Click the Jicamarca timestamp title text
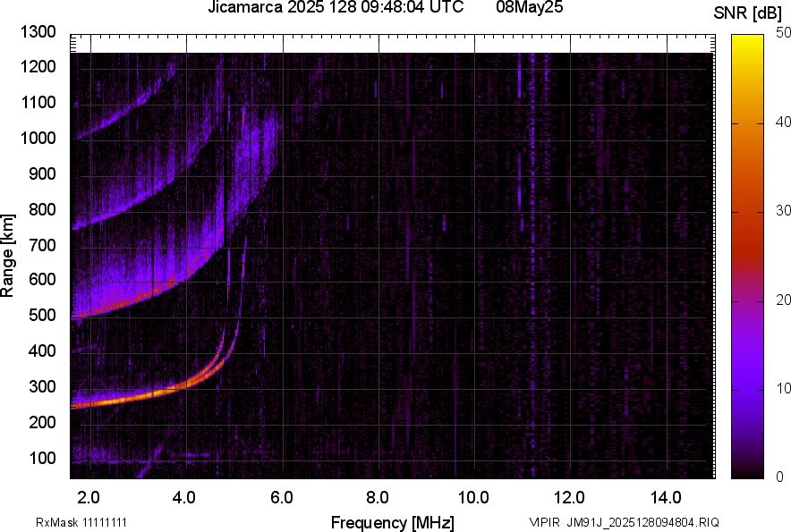The height and width of the screenshot is (532, 791). (335, 8)
